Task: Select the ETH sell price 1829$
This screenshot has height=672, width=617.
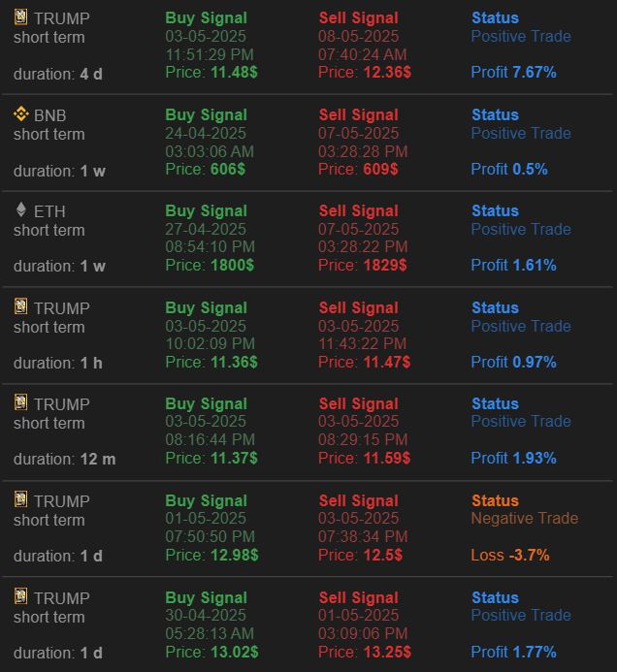Action: tap(384, 266)
